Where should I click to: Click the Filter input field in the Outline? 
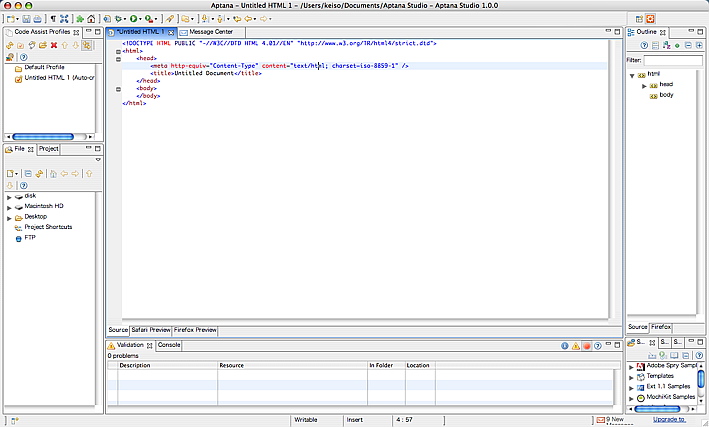tap(673, 61)
